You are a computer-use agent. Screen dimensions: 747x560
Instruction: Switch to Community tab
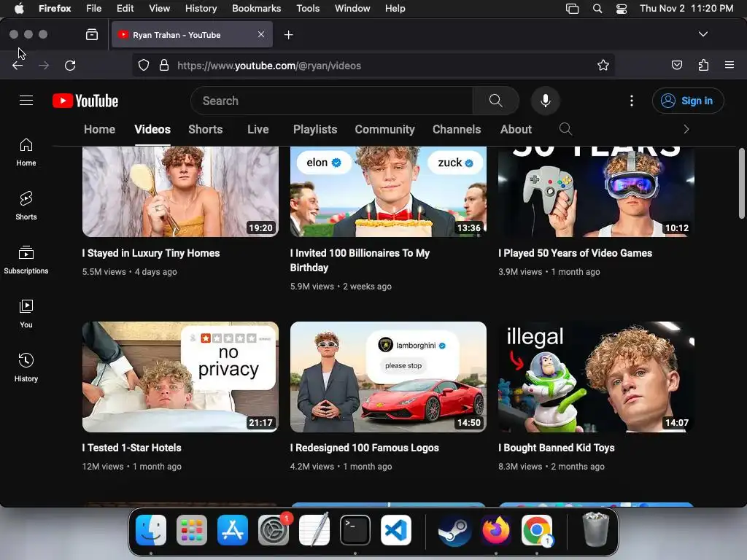coord(384,130)
